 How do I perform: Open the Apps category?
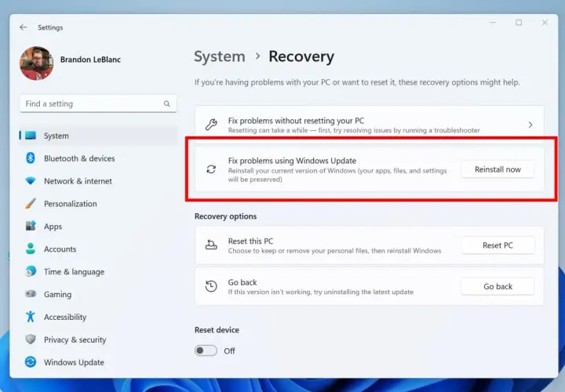coord(53,227)
